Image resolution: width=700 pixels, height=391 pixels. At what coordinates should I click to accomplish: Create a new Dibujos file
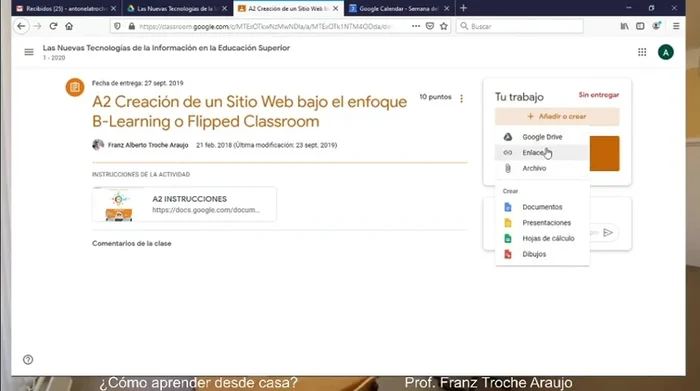542,254
